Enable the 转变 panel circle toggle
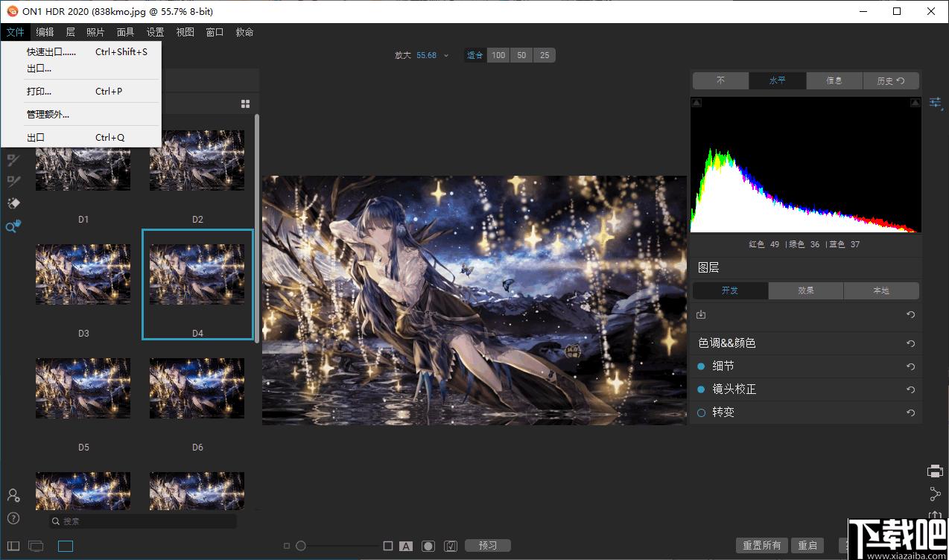This screenshot has height=560, width=949. (701, 413)
